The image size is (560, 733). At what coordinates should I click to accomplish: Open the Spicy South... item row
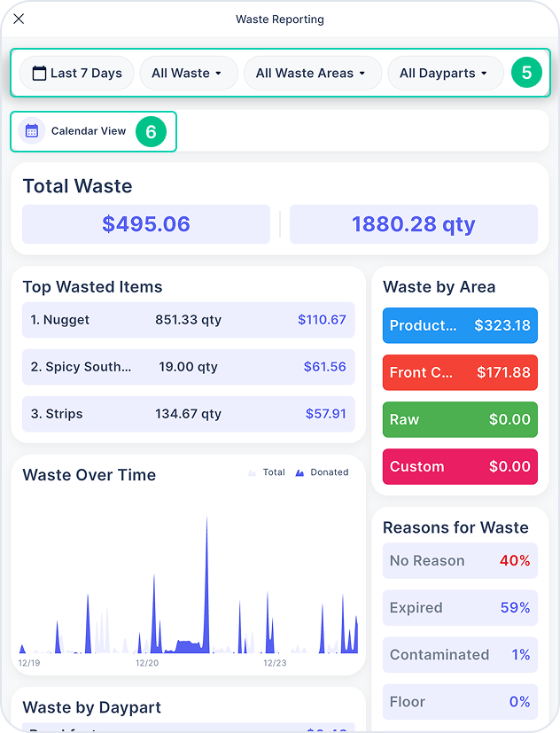click(189, 367)
